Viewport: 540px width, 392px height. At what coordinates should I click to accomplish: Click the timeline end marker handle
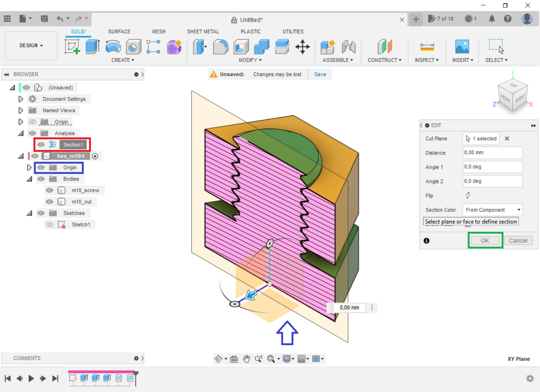coord(135,374)
